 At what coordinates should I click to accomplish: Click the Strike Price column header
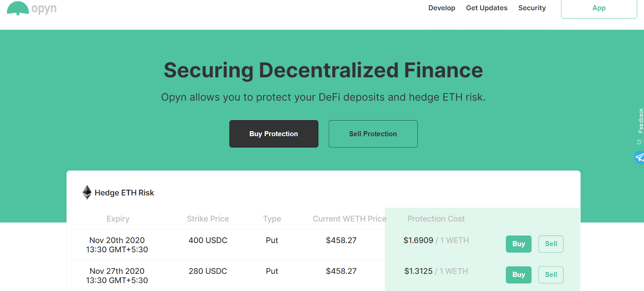(x=208, y=219)
